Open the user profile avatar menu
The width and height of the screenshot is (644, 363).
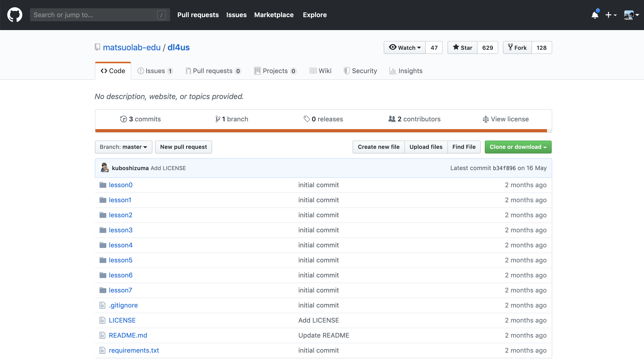click(631, 15)
